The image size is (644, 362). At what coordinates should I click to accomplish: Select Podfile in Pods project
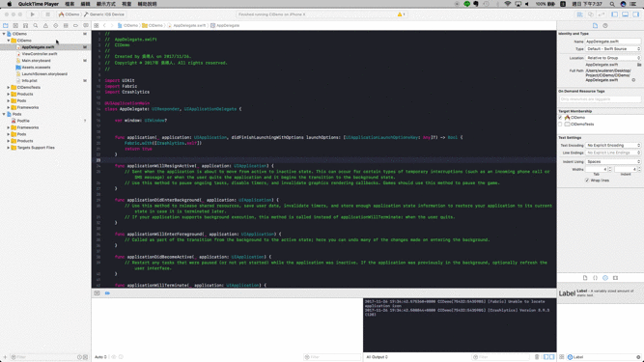pos(23,121)
